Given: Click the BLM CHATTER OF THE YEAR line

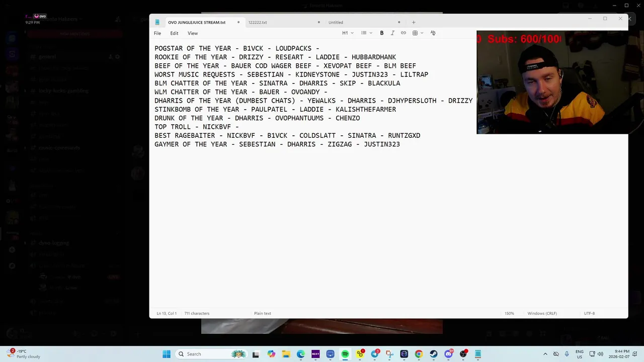Looking at the screenshot, I should (x=277, y=83).
